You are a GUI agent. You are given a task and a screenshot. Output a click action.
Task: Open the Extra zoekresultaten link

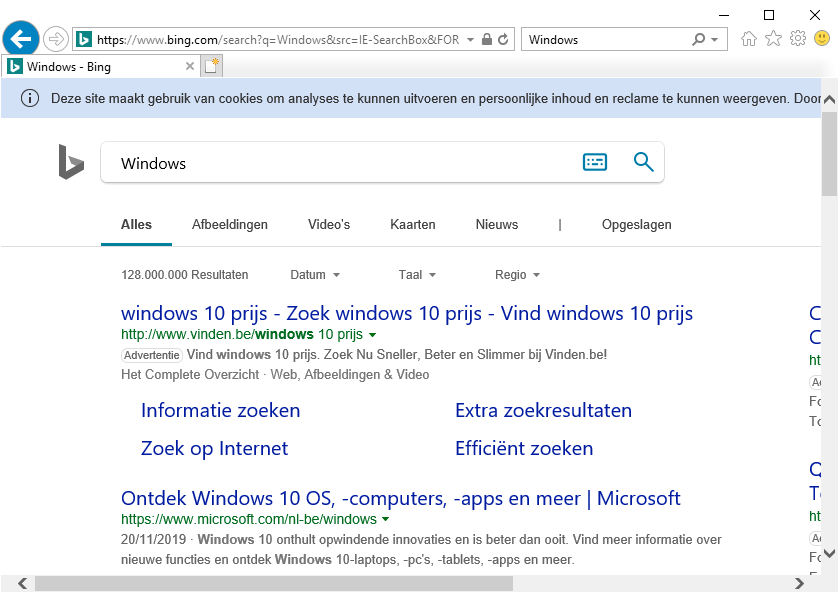[x=543, y=410]
